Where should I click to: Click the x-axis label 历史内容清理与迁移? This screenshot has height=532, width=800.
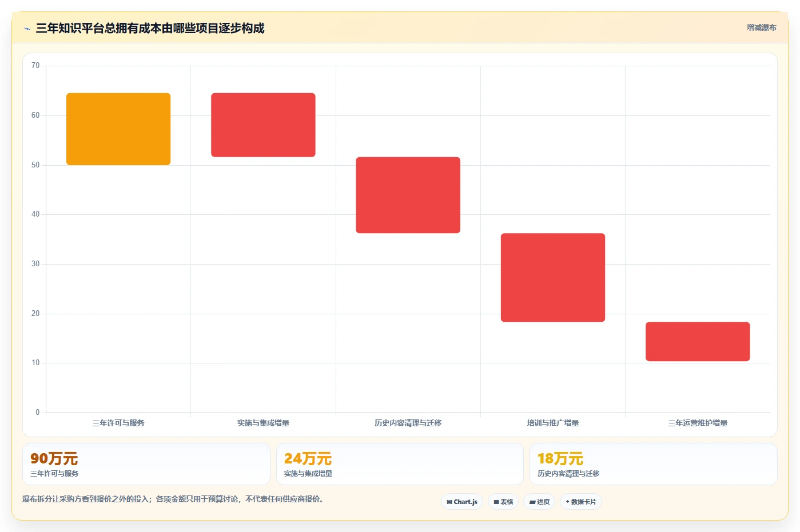tap(408, 423)
